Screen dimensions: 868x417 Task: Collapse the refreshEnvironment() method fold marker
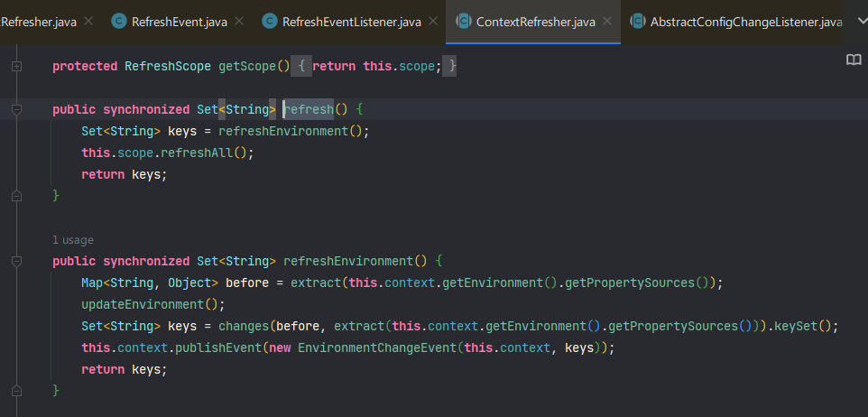tap(16, 261)
